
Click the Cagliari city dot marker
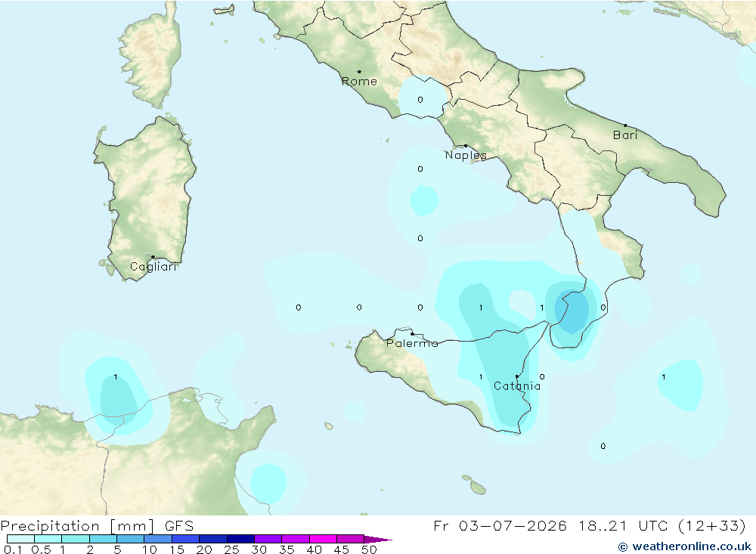click(153, 257)
